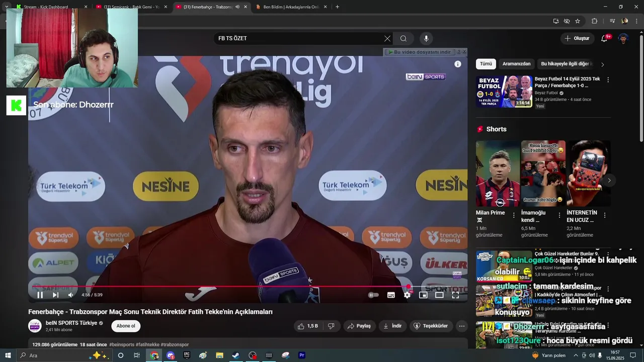Toggle the autoplay switch in player
The image size is (644, 362).
point(373,295)
